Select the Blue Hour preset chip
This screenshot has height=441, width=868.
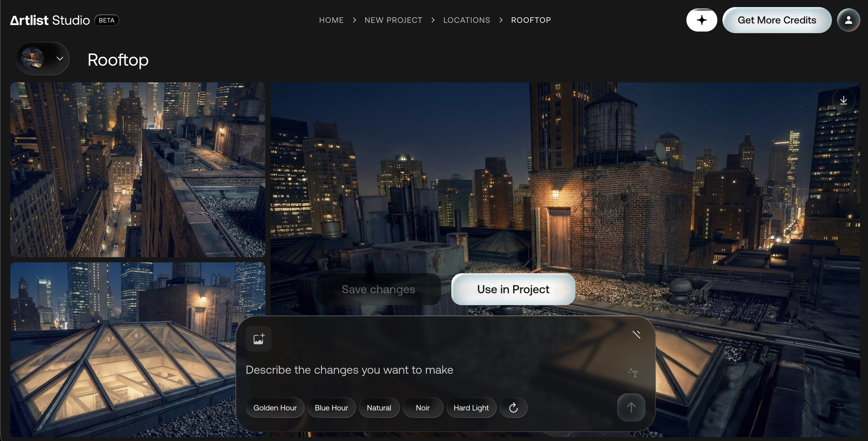tap(331, 408)
